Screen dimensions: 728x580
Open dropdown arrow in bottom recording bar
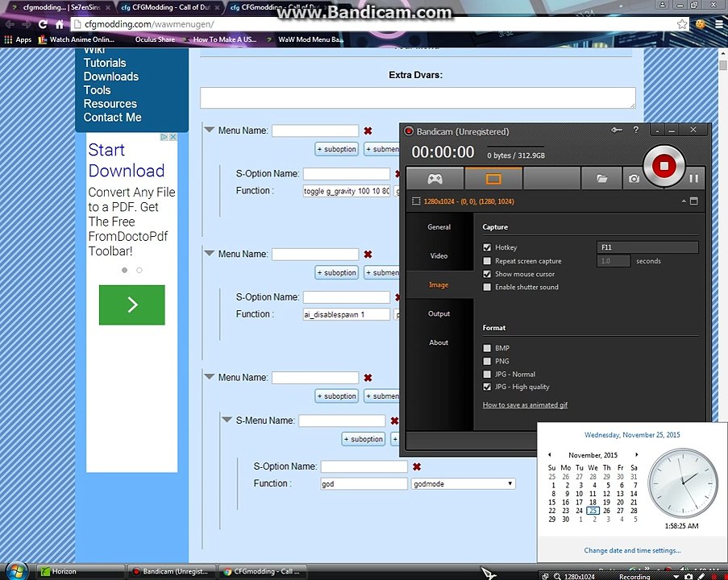676,576
